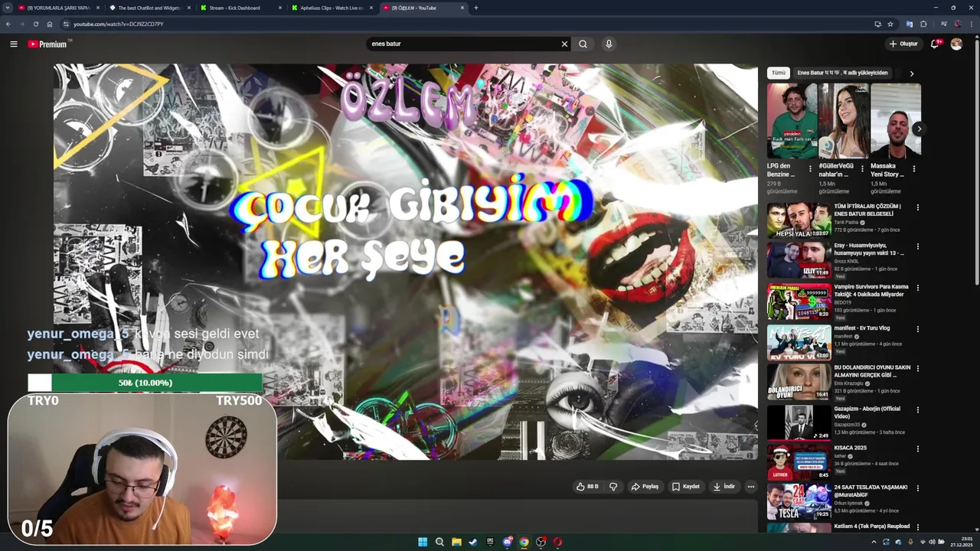
Task: Open the tab search dropdown in Chrome
Action: [x=8, y=8]
